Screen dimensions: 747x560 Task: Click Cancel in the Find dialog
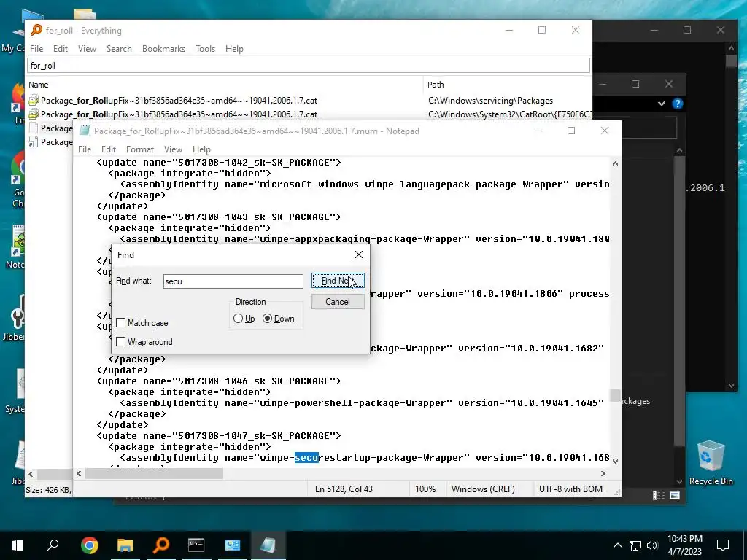(x=338, y=301)
